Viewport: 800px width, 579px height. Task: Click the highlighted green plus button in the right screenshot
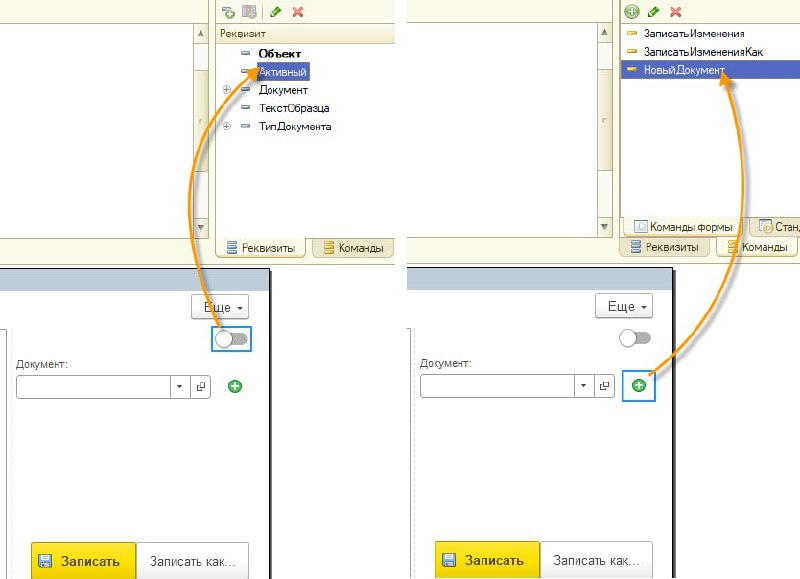(639, 385)
